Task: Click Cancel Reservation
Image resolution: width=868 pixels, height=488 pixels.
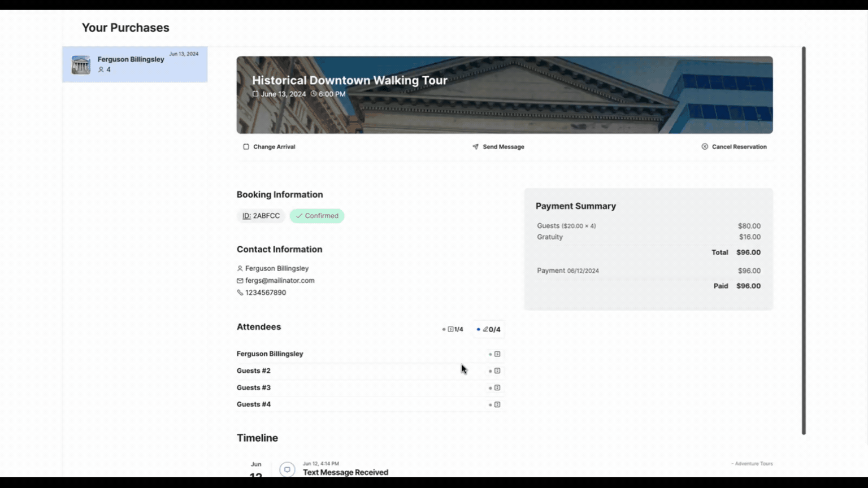Action: click(x=734, y=147)
